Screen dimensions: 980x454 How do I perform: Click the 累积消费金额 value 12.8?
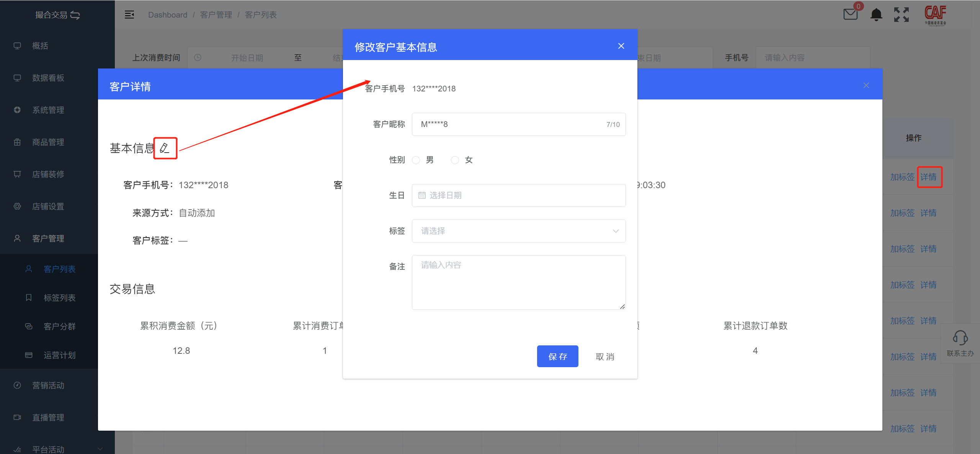(x=181, y=351)
